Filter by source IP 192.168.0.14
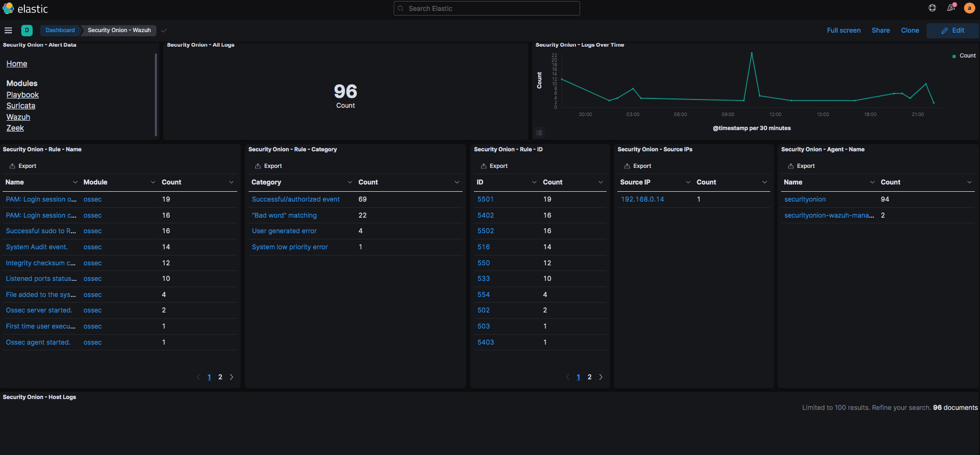The width and height of the screenshot is (980, 455). [642, 199]
